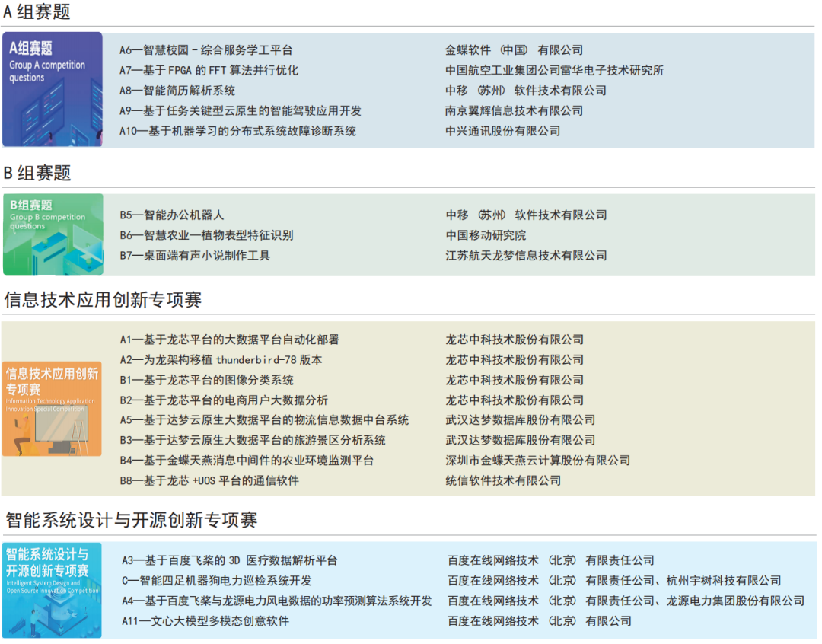Select topic A10—基于机器学习的分布式系统故障诊断系统
The height and width of the screenshot is (644, 822).
click(237, 131)
